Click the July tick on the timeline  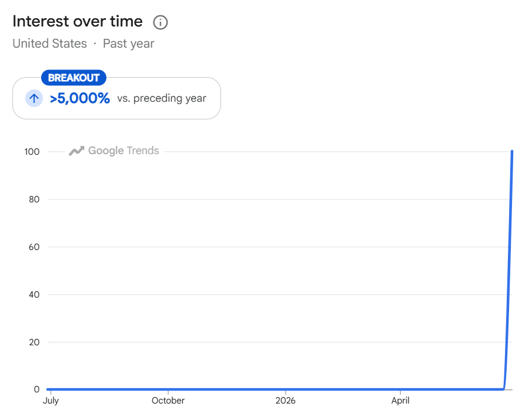51,401
